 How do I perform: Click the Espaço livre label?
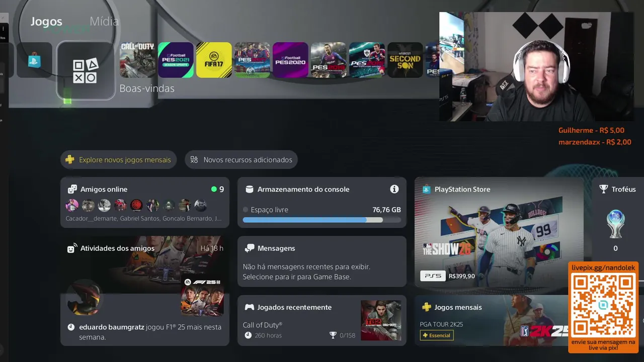pos(270,210)
